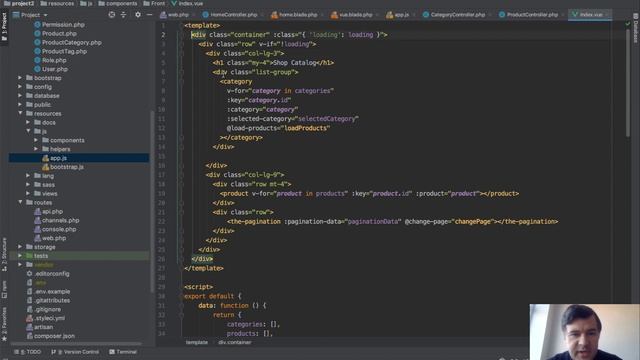Open User.php in project tree
The height and width of the screenshot is (360, 640).
(51, 69)
